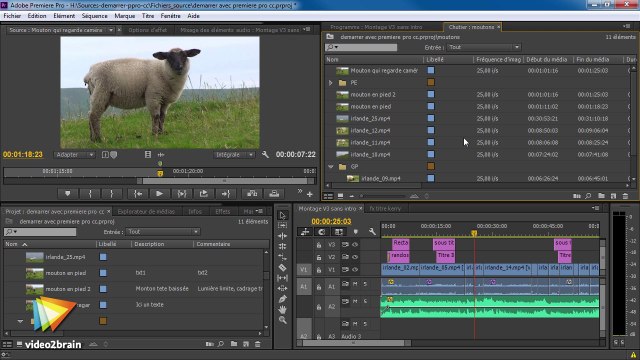The image size is (640, 360).
Task: Open Intégrale resolution dropdown
Action: 234,155
